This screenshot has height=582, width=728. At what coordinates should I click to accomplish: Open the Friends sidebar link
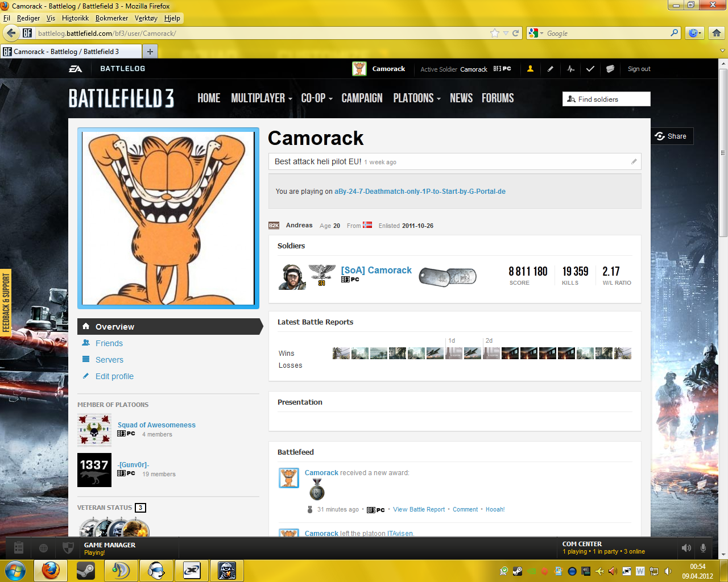point(109,343)
